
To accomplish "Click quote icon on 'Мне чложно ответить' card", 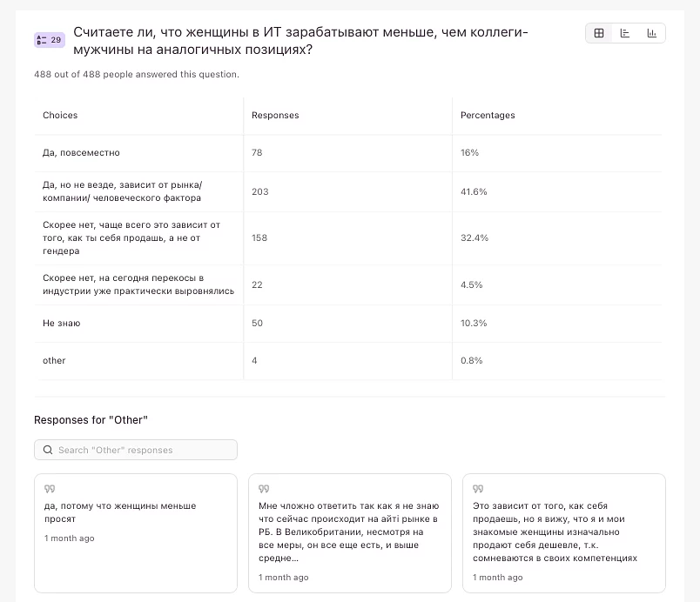I will coord(263,489).
